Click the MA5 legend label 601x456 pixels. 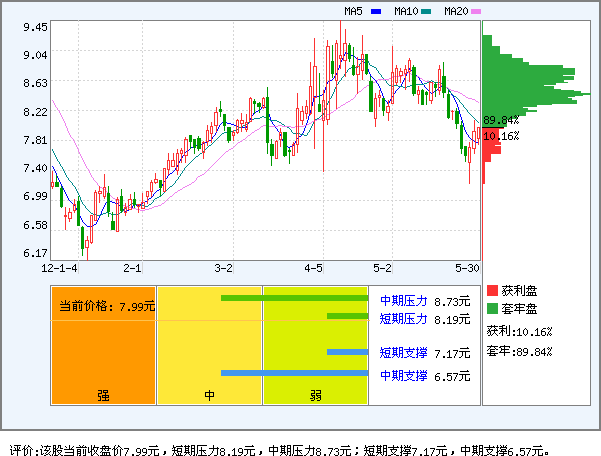[x=353, y=11]
